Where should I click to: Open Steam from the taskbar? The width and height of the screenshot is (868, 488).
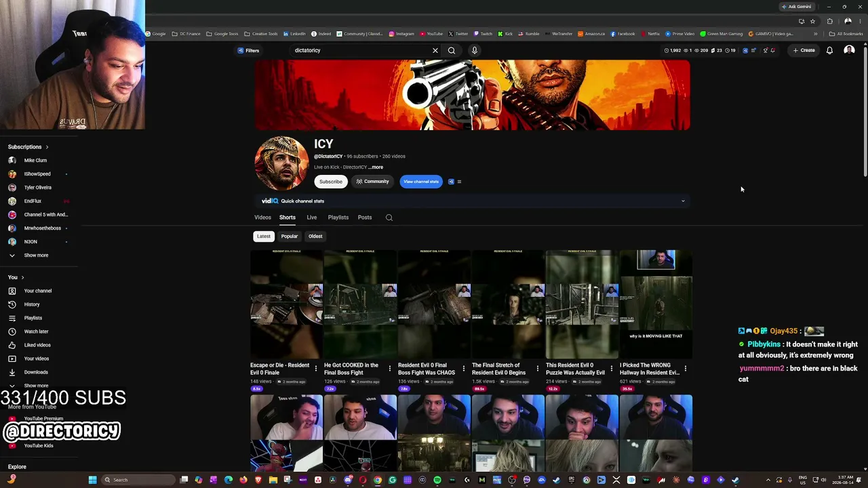pos(735,480)
